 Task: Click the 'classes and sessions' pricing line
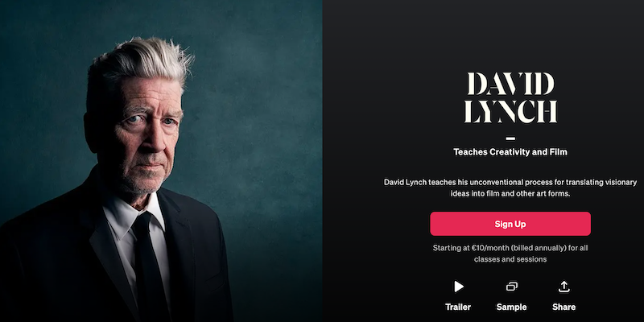point(510,259)
